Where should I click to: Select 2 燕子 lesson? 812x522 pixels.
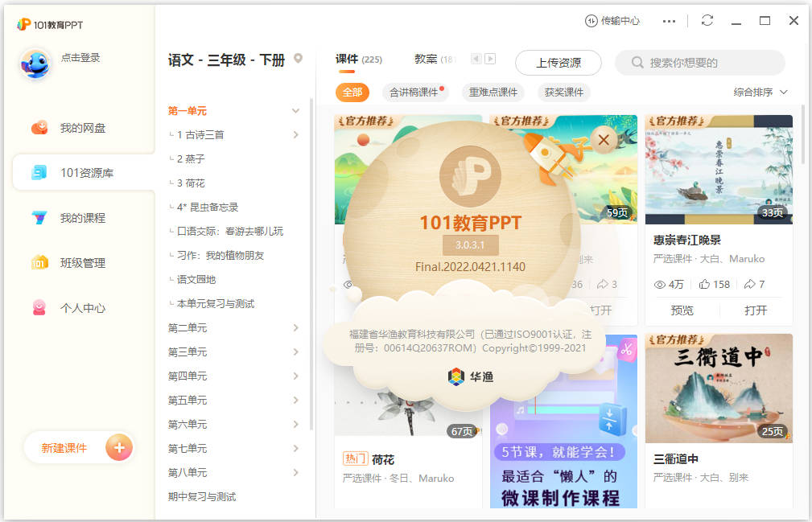191,158
